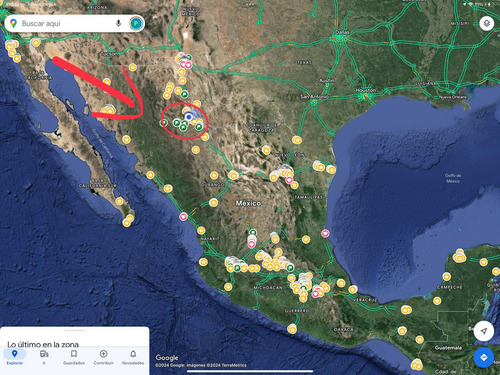
Task: Click the México country label
Action: [x=248, y=203]
